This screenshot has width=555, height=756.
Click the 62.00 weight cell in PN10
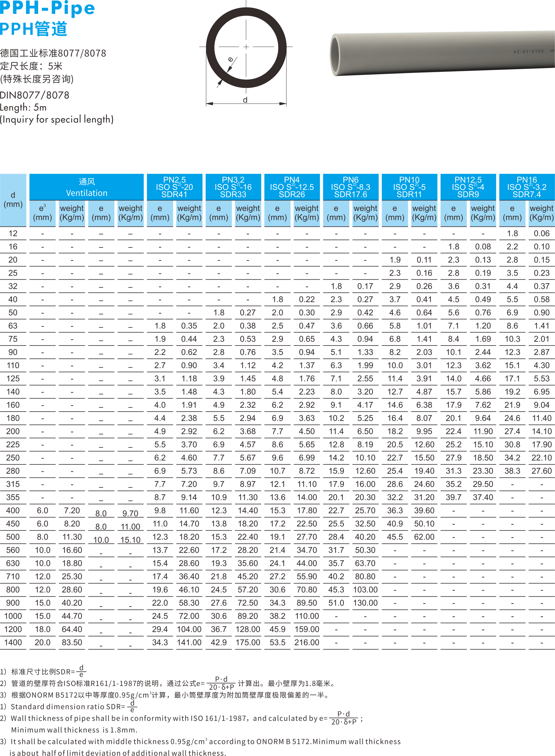pyautogui.click(x=424, y=537)
